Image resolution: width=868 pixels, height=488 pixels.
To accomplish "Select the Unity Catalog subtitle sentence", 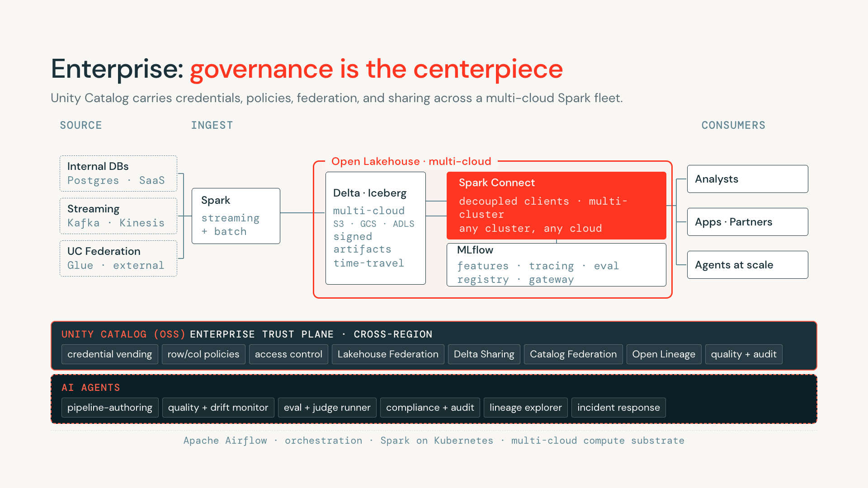I will pos(337,98).
